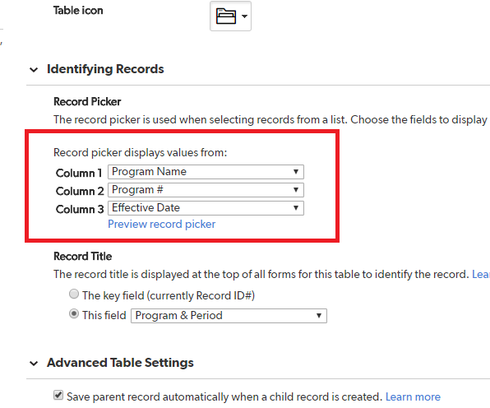Screen dimensions: 490x408
Task: Open the Column 2 Program # dropdown
Action: [x=206, y=190]
